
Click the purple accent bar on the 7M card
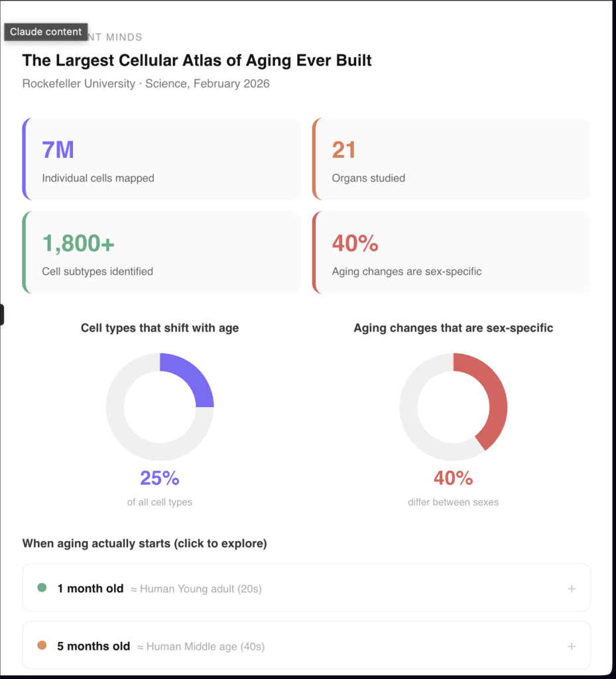coord(25,158)
